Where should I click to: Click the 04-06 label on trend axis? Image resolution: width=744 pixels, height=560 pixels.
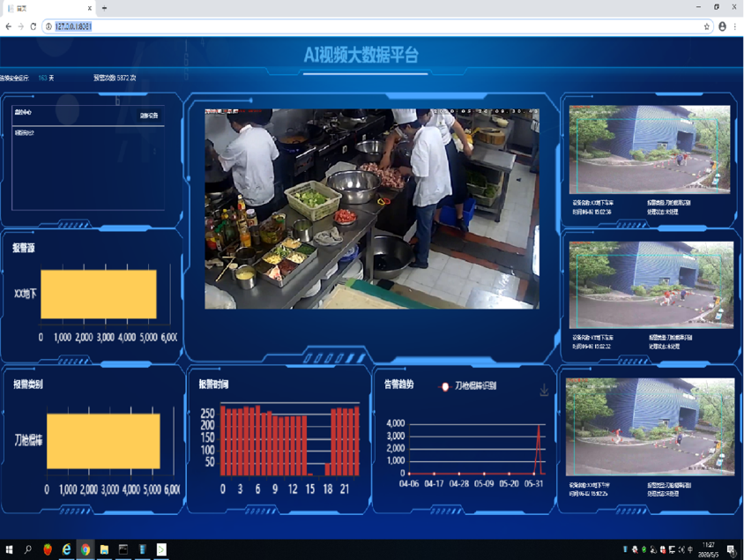point(409,484)
